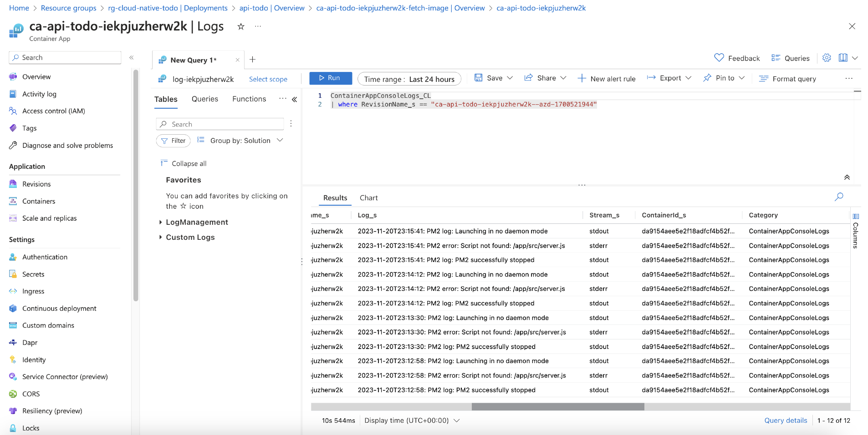Open Dapr settings
Viewport: 868px width, 435px height.
tap(30, 343)
